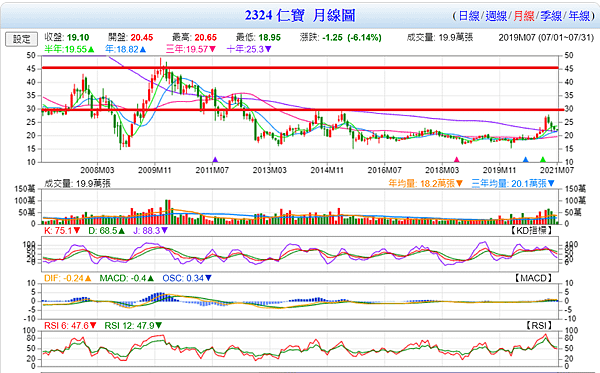The image size is (600, 373).
Task: Click the D: 68.5 indicator value
Action: coord(107,231)
